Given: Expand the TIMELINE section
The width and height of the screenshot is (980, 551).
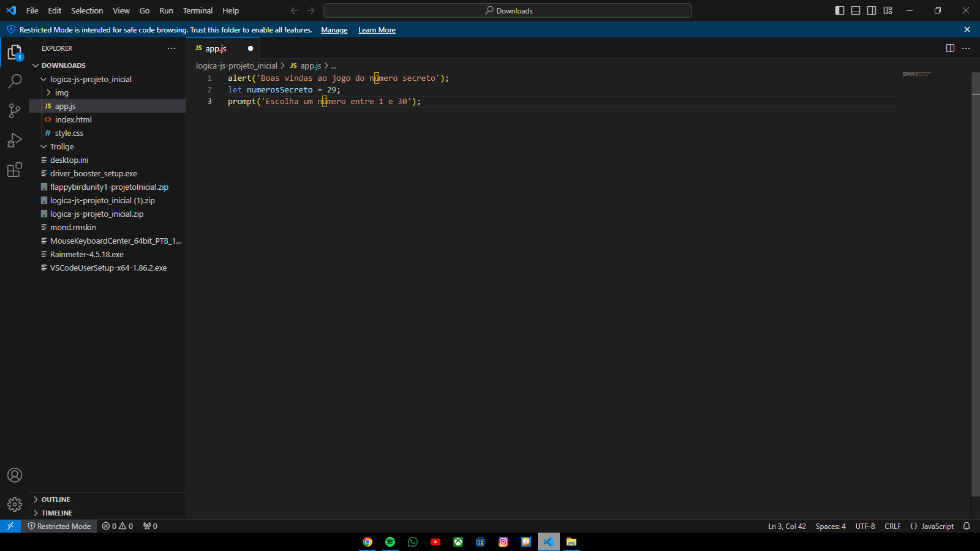Looking at the screenshot, I should pos(108,513).
